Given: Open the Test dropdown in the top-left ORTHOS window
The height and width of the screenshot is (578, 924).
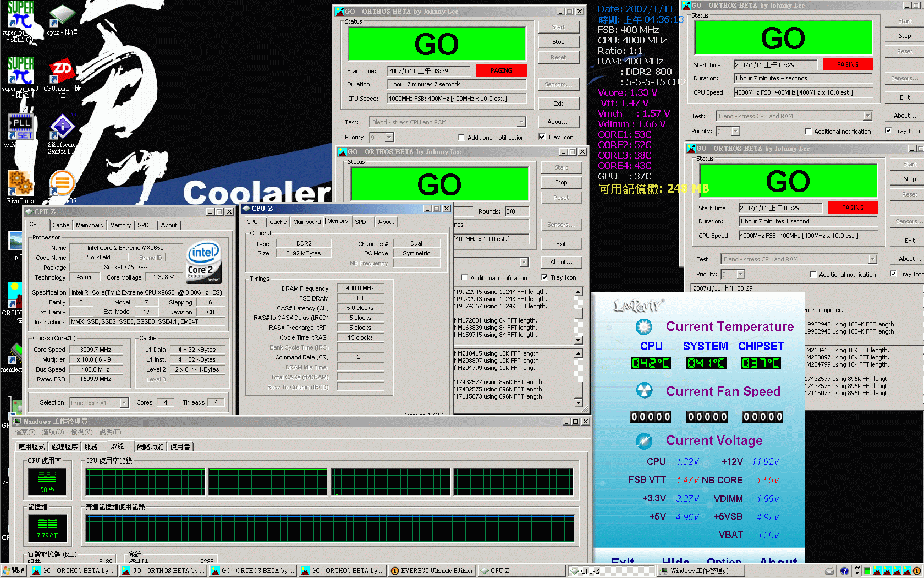Looking at the screenshot, I should click(x=521, y=122).
